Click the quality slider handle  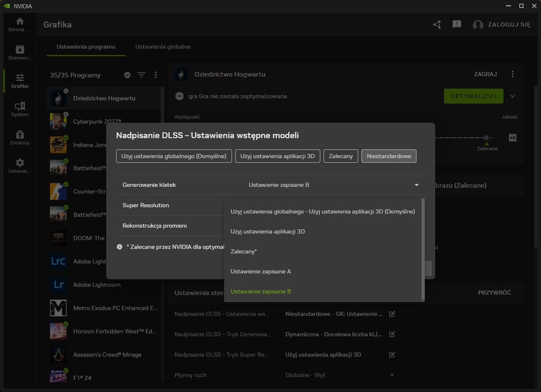tap(486, 138)
